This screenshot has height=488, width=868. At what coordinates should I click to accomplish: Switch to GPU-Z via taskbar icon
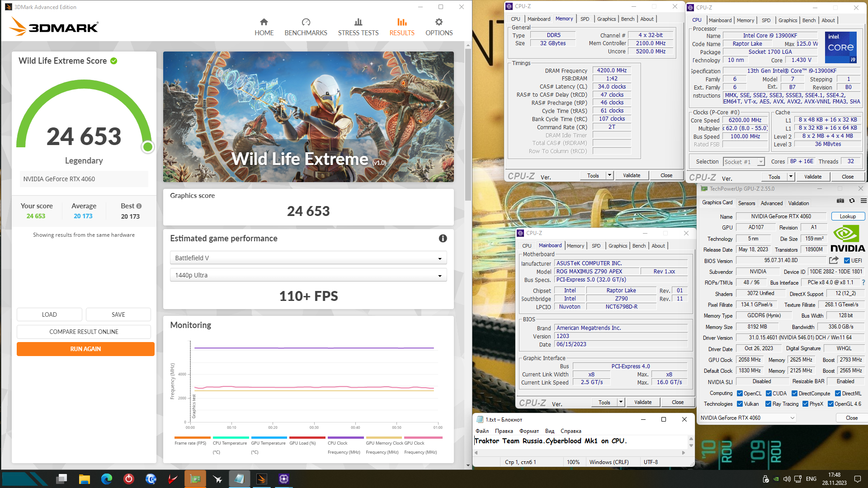(195, 479)
